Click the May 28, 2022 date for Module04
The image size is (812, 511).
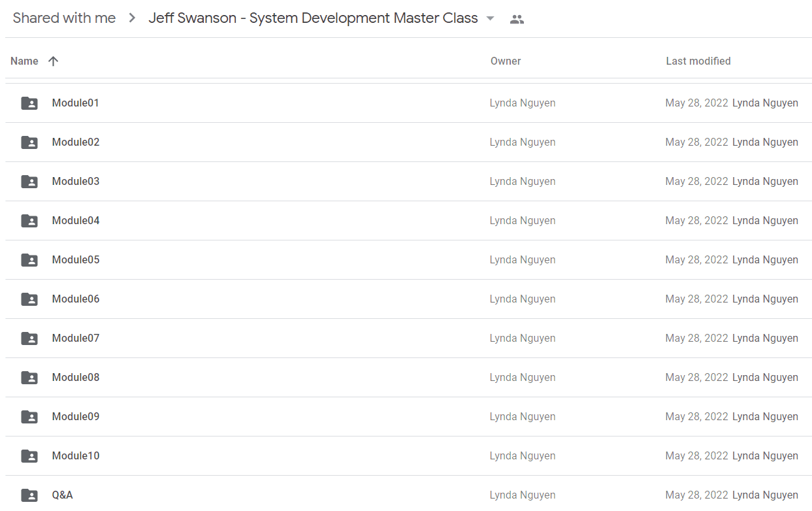coord(696,221)
